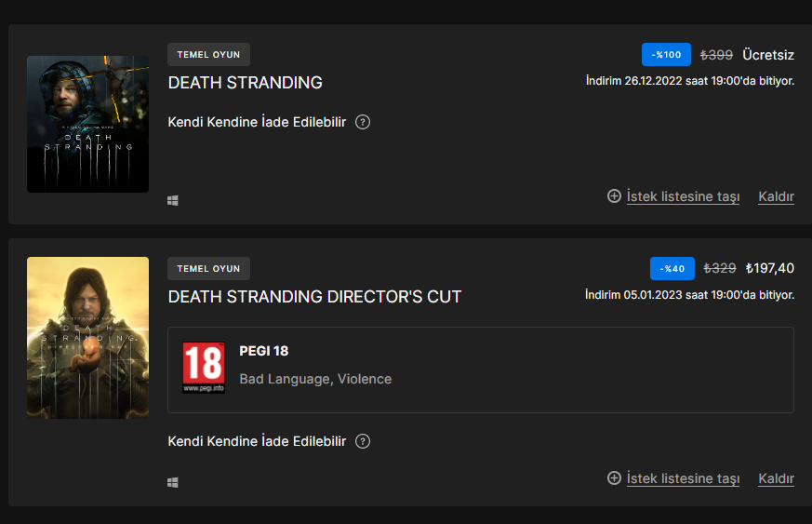812x524 pixels.
Task: Move Director's Cut to wishlist via İstek listesine taşı
Action: point(683,478)
